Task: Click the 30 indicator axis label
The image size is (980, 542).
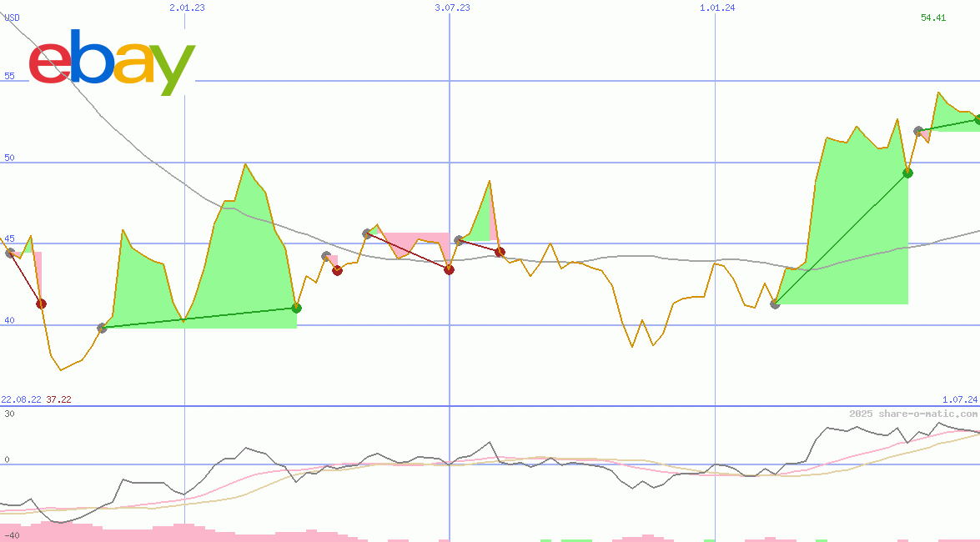Action: coord(9,414)
